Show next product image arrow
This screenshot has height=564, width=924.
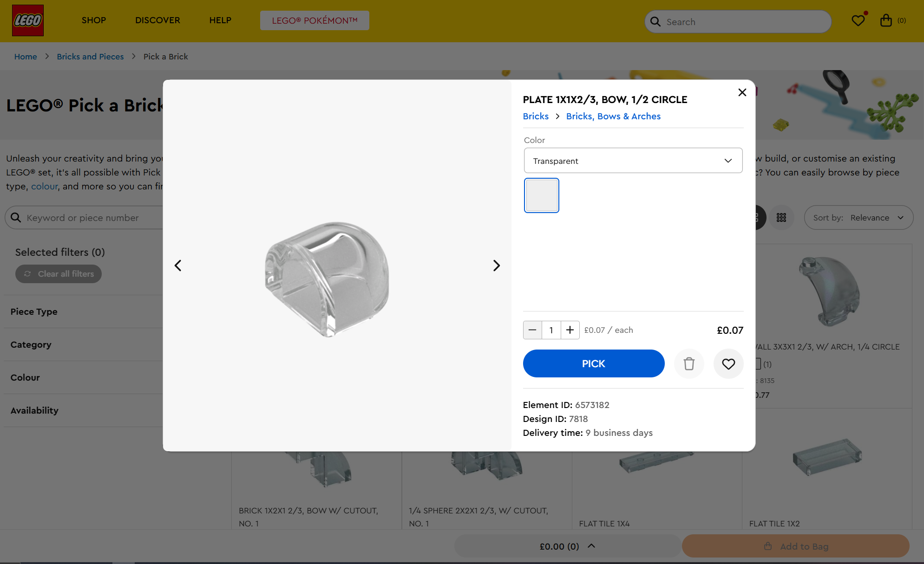(x=496, y=266)
